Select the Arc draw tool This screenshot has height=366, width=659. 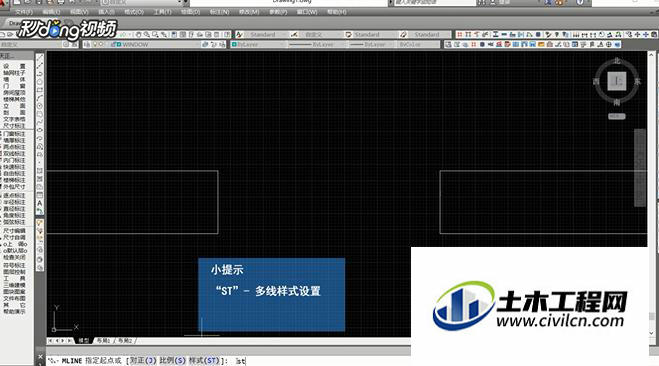tap(40, 98)
